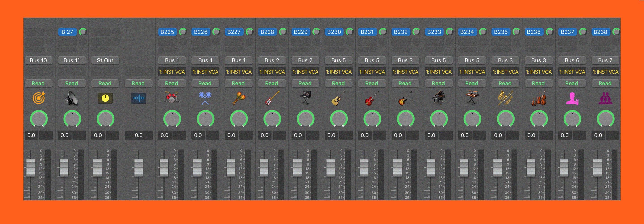This screenshot has height=224, width=644.
Task: Open the Read automation mode on waveform icon strip
Action: pyautogui.click(x=138, y=83)
